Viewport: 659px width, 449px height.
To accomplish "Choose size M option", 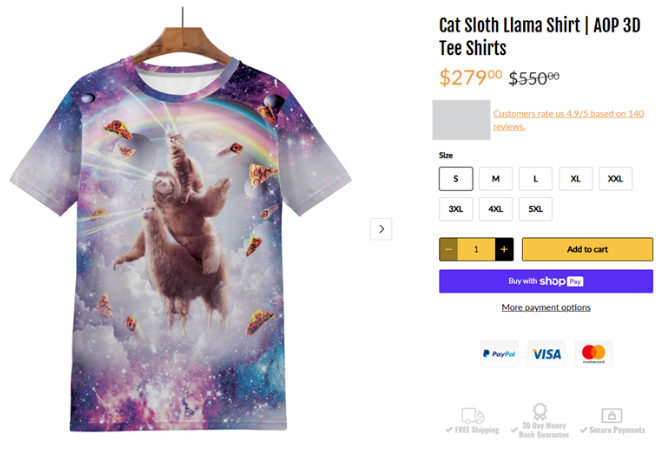I will (495, 179).
